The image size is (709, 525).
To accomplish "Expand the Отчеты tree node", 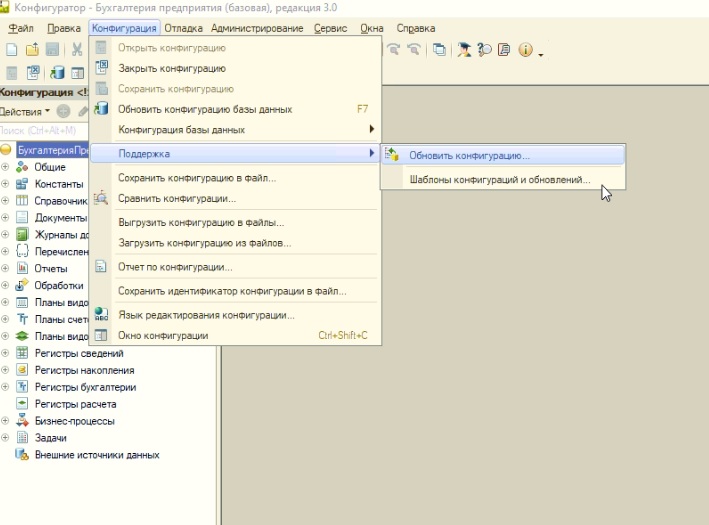I will coord(5,268).
